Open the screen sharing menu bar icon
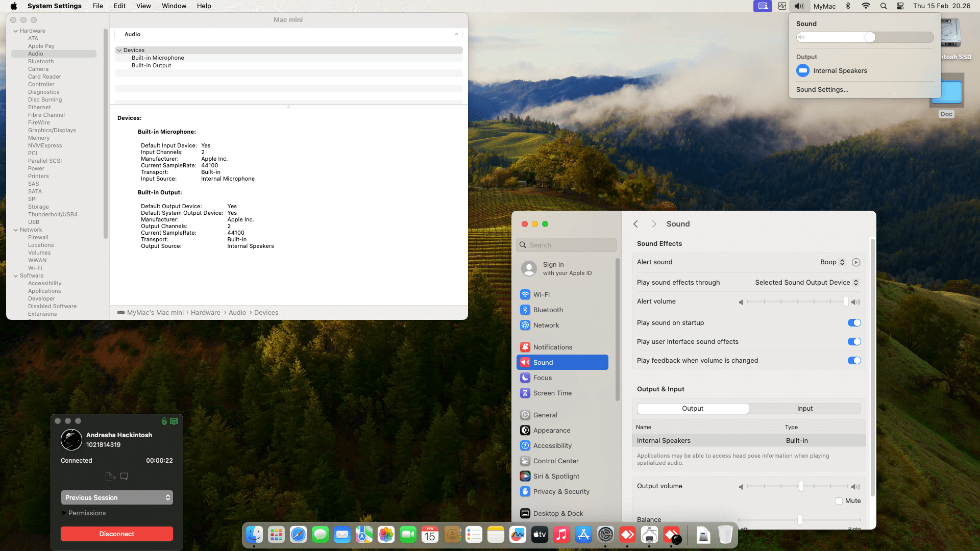Screen dimensions: 980x551 [763, 6]
